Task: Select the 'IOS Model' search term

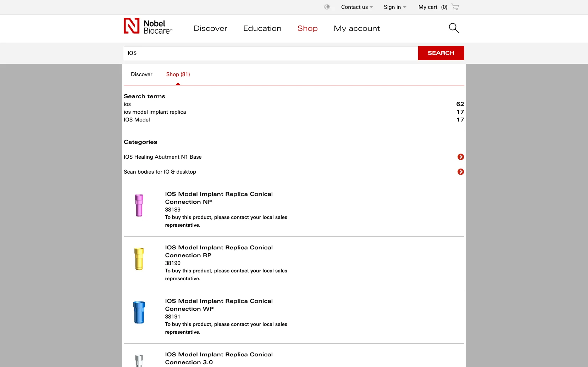Action: coord(137,120)
